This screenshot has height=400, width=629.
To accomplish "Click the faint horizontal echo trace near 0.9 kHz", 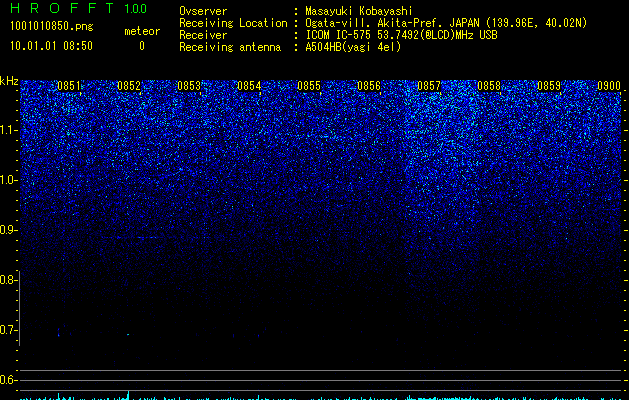I will (132, 238).
